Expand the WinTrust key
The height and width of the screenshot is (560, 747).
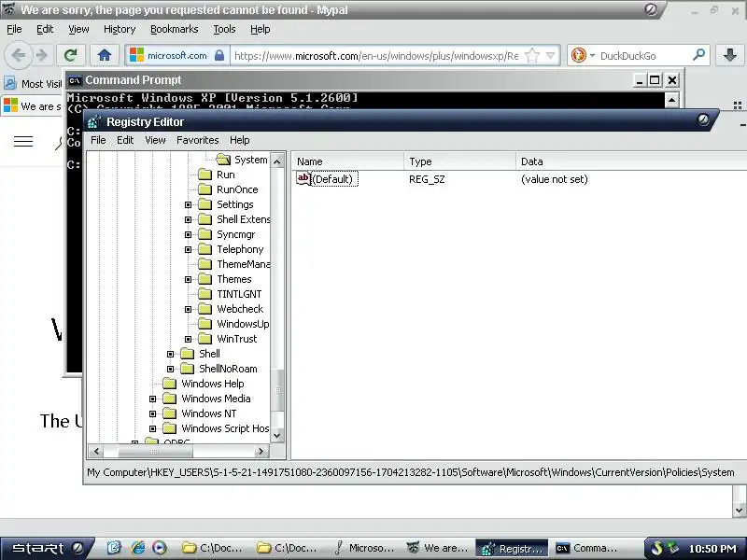click(189, 339)
